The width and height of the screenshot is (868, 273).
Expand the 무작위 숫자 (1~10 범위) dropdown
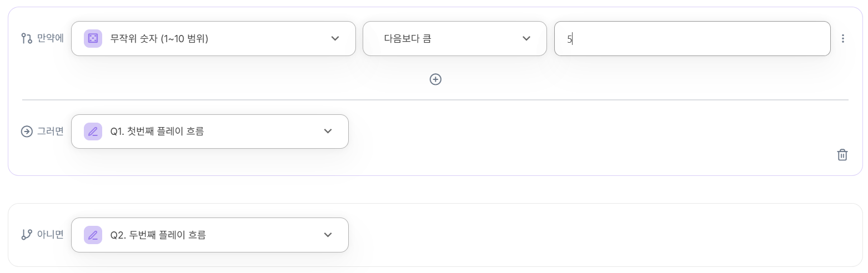[x=213, y=38]
